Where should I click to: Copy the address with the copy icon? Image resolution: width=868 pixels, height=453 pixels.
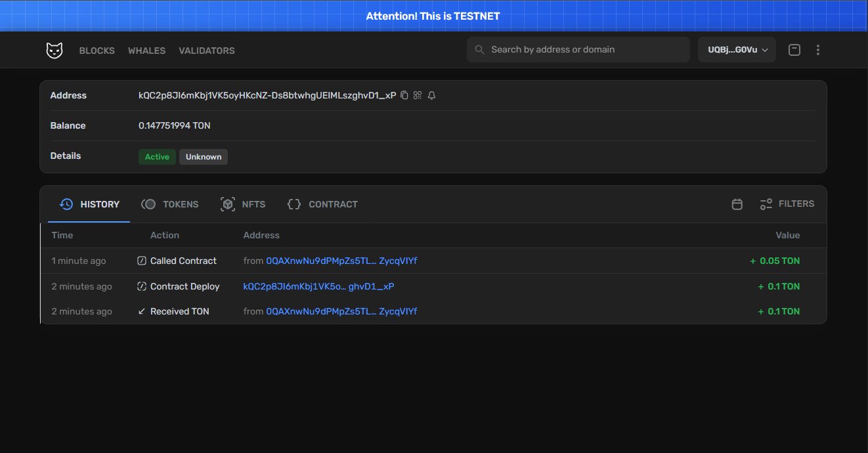coord(404,95)
